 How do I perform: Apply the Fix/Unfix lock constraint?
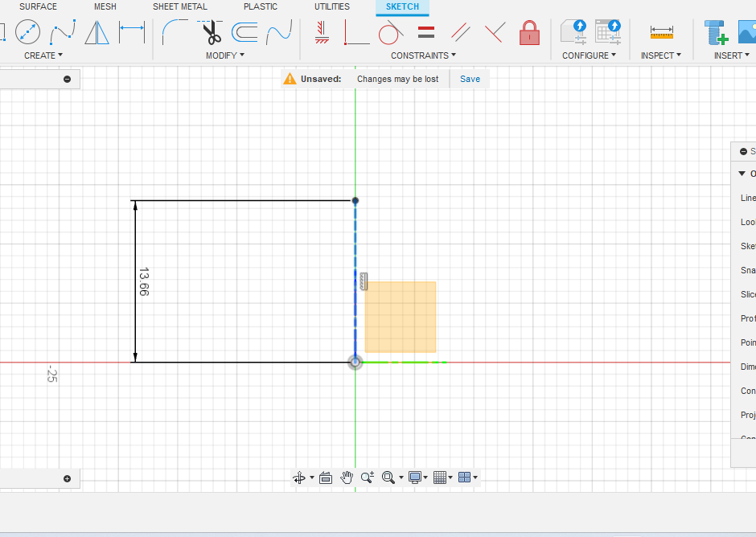(x=529, y=33)
